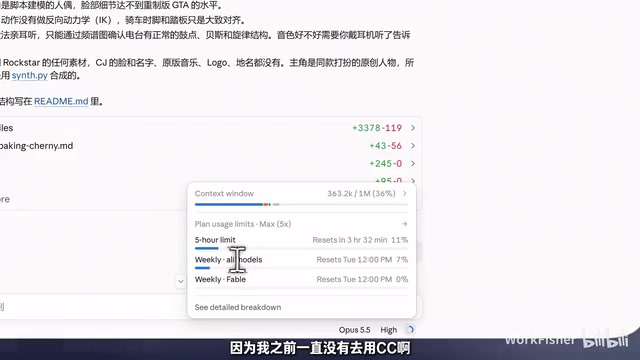Click Plan usage limits Max (5x) label
The height and width of the screenshot is (360, 640).
click(x=243, y=224)
